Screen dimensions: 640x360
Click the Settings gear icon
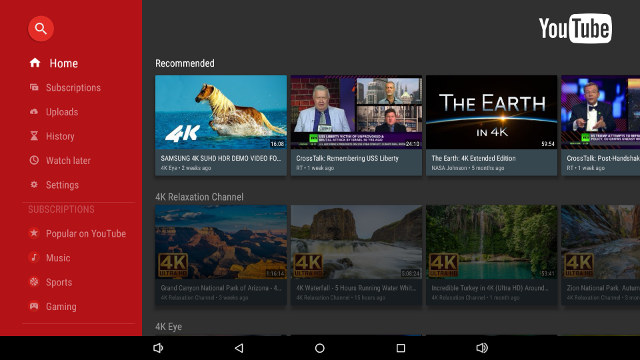[34, 184]
